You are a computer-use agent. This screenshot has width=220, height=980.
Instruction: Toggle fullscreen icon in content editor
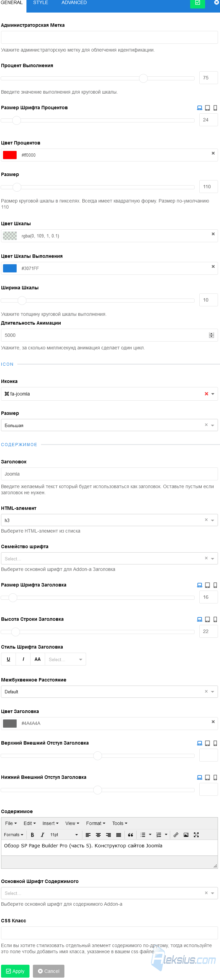197,834
